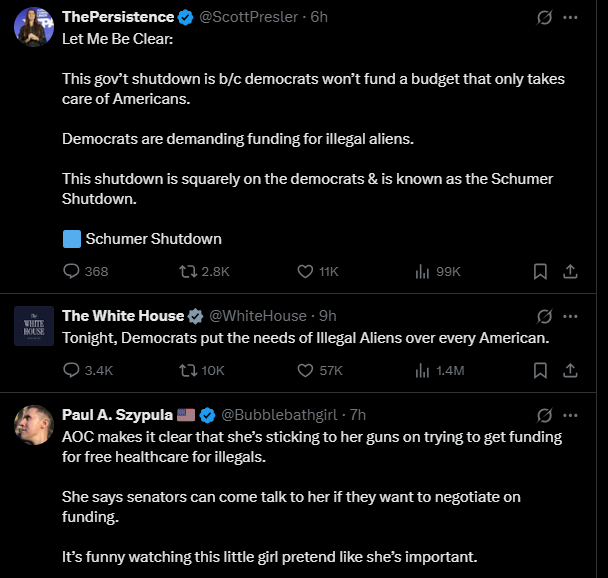Open more options on Paul A. Szypula's post

[x=571, y=414]
